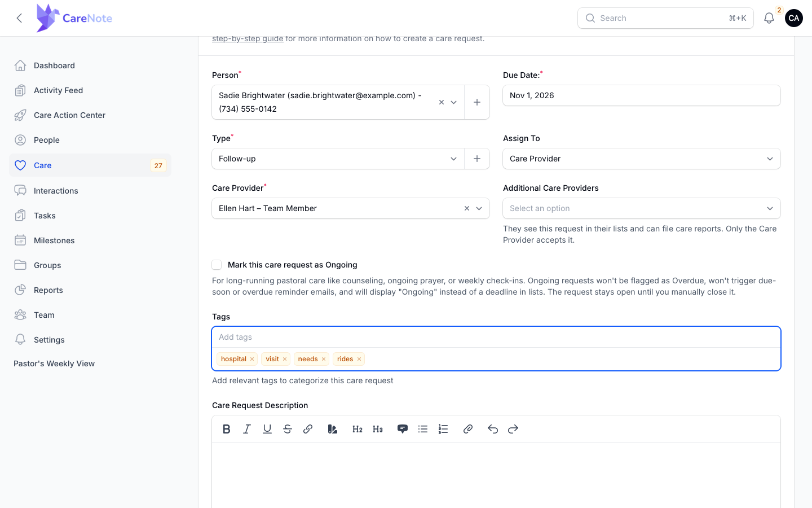Check Mark this care request as Ongoing

click(217, 265)
